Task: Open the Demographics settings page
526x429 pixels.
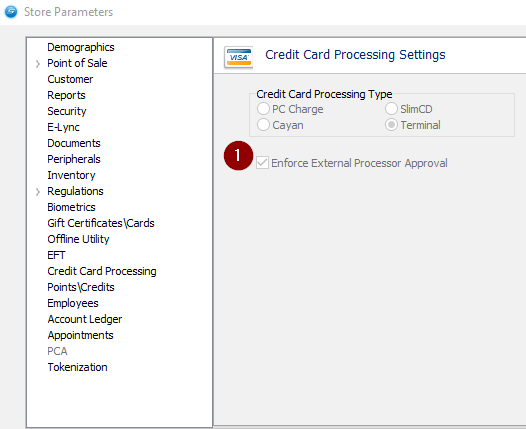Action: click(81, 47)
